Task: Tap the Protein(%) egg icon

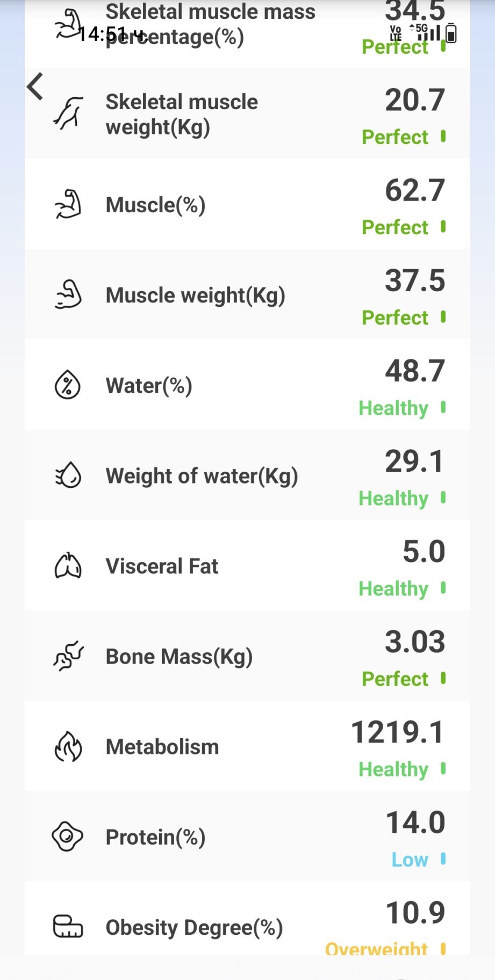Action: click(68, 837)
